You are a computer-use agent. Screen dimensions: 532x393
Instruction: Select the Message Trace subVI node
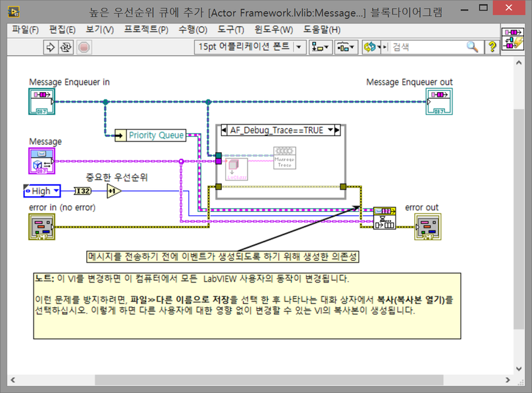pyautogui.click(x=285, y=157)
